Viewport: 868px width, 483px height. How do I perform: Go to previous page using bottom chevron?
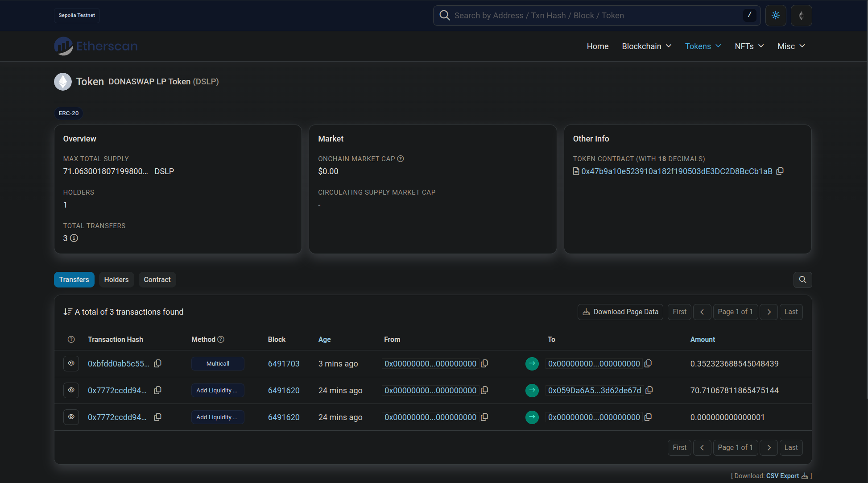pyautogui.click(x=702, y=448)
